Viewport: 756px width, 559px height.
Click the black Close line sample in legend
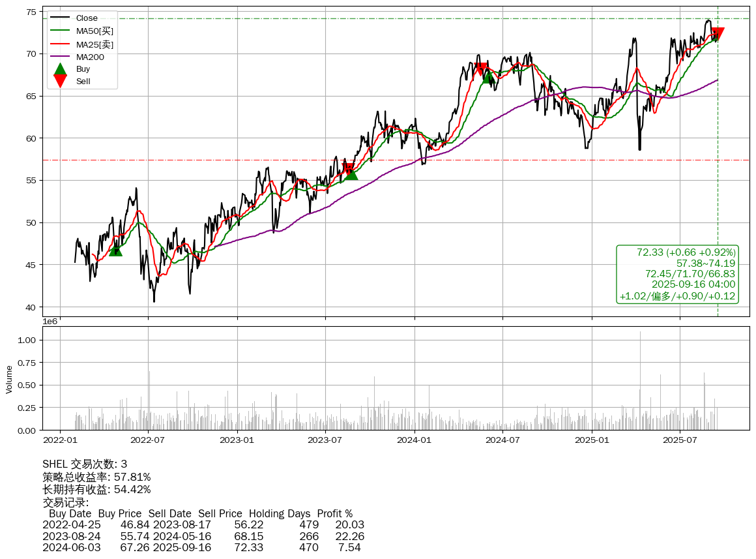[60, 18]
